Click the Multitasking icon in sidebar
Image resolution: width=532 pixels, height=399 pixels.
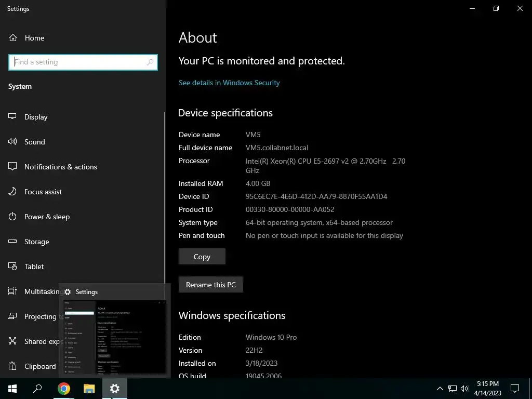(x=12, y=291)
